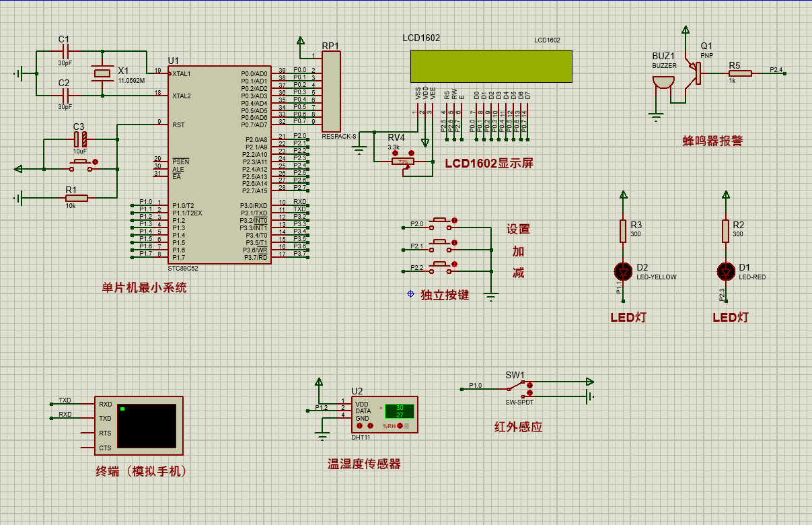Select the power terminal above resistor R3
Screen dimensions: 812x525
pyautogui.click(x=624, y=196)
